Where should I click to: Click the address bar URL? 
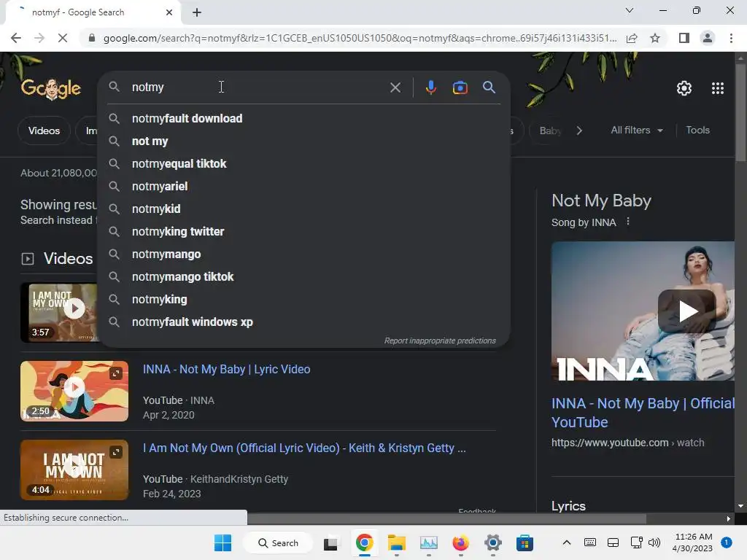(x=360, y=38)
